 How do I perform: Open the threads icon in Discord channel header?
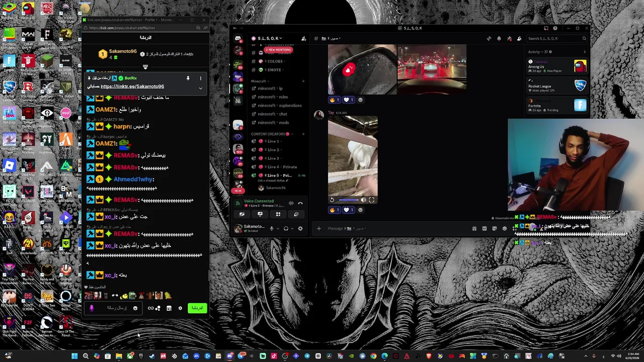pos(489,38)
